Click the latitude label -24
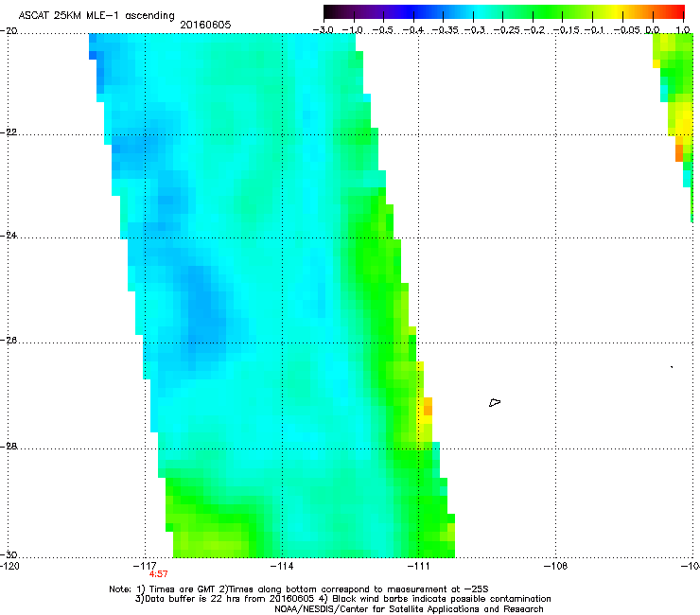This screenshot has width=700, height=615. (x=9, y=235)
